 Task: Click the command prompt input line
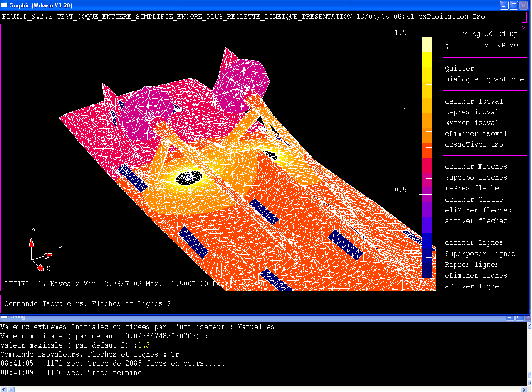tap(218, 304)
